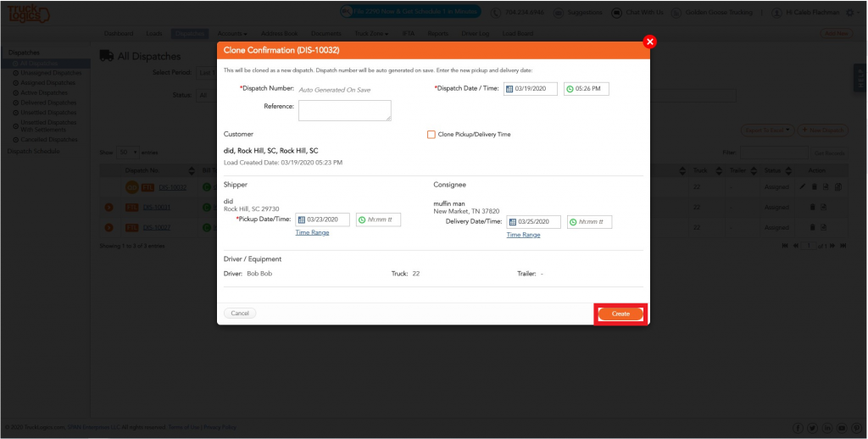This screenshot has width=868, height=439.
Task: Click user avatar beside Hi Caleb Flachman
Action: (x=776, y=12)
